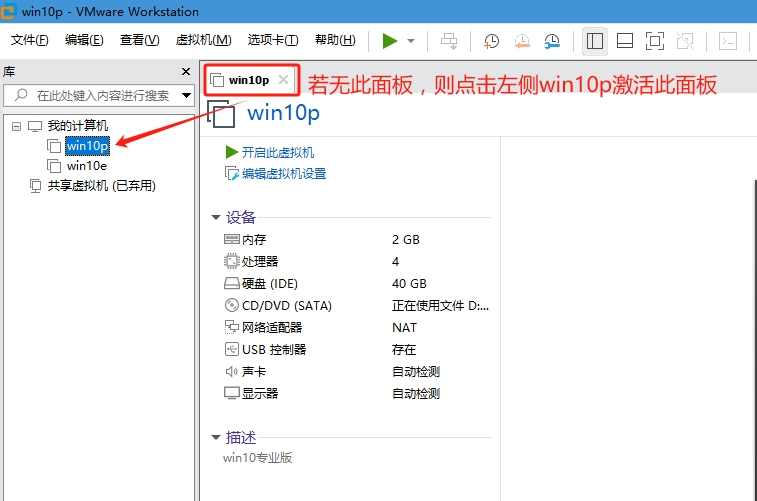Click the shared VMs icon in the tree
This screenshot has height=501, width=757.
click(x=35, y=186)
